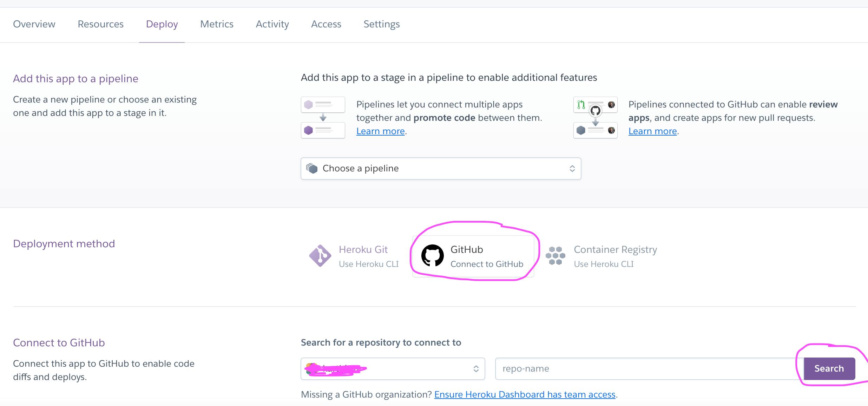The width and height of the screenshot is (868, 406).
Task: Click the Add this app to a pipeline heading
Action: tap(75, 79)
